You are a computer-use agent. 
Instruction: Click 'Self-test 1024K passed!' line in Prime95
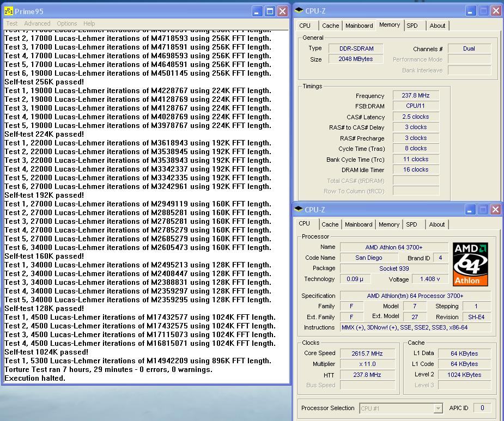point(46,352)
